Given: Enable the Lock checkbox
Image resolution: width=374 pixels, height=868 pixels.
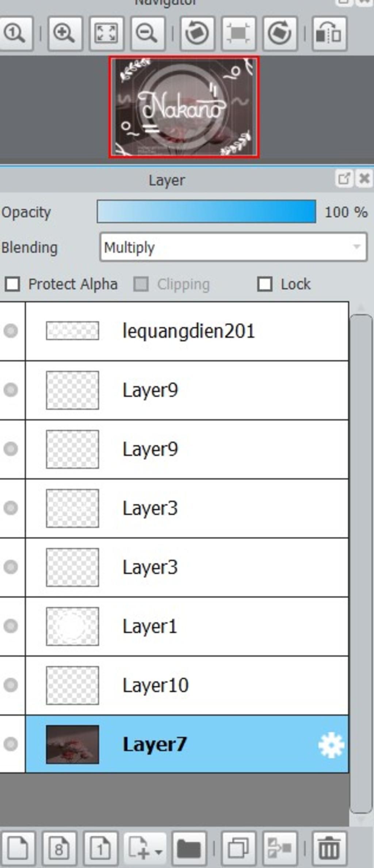Looking at the screenshot, I should pos(265,284).
